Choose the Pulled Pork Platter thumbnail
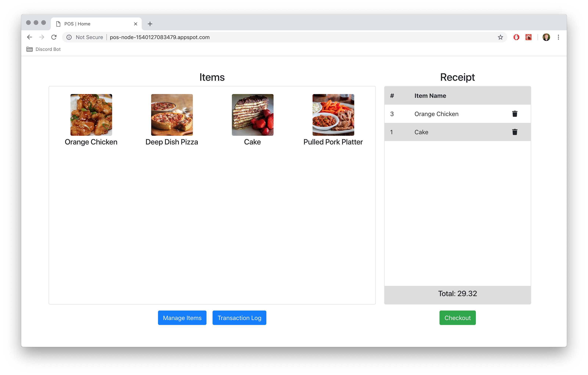This screenshot has width=588, height=375. 333,115
